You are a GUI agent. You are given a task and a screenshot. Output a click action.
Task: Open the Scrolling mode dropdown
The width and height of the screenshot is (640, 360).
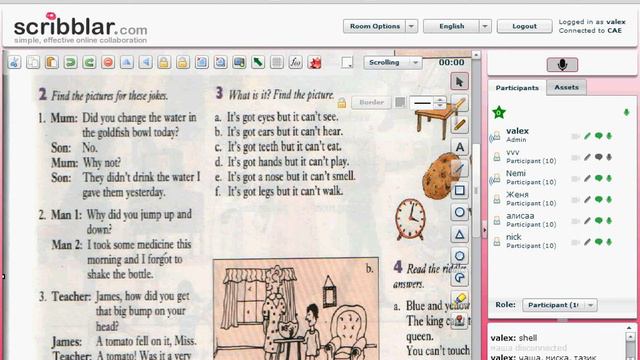[393, 62]
